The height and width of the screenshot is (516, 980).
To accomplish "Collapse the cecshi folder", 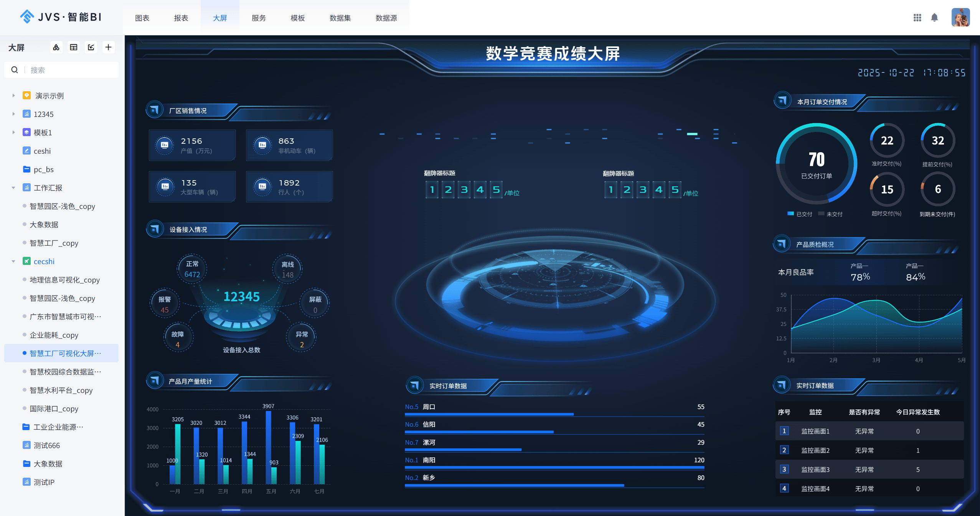I will coord(13,261).
